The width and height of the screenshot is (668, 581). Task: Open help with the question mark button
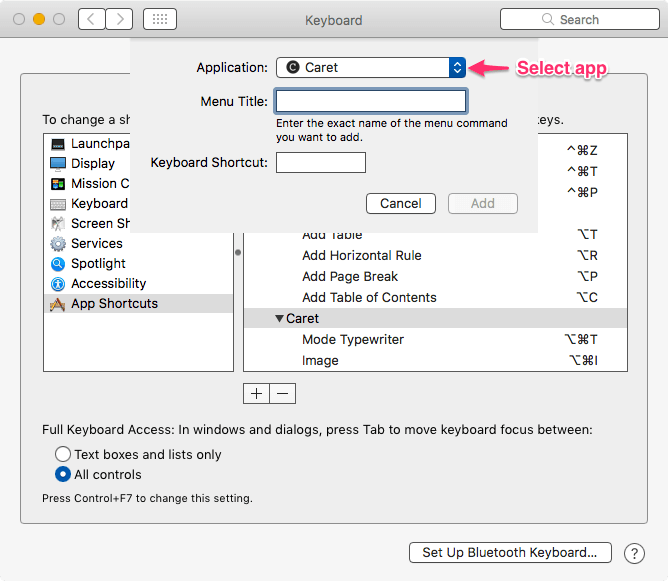click(634, 553)
